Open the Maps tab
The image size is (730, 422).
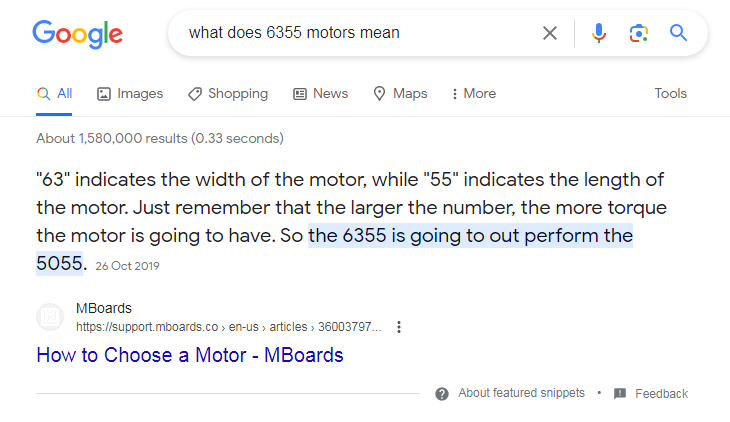(x=400, y=94)
